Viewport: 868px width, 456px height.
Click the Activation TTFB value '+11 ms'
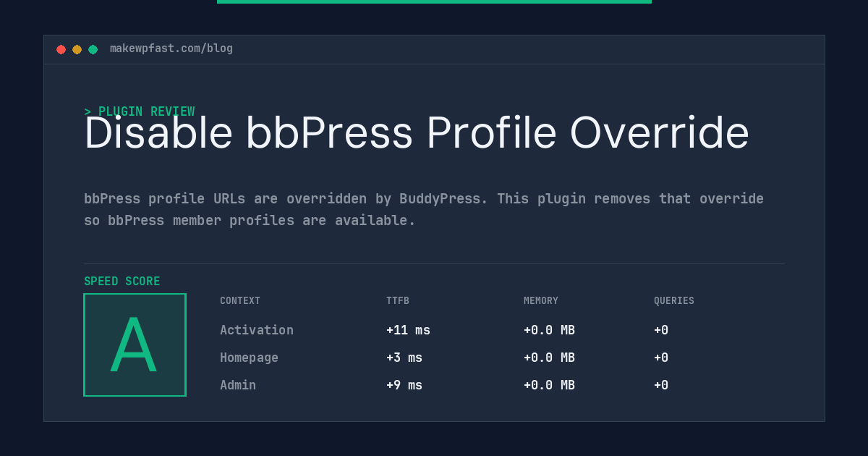coord(408,330)
